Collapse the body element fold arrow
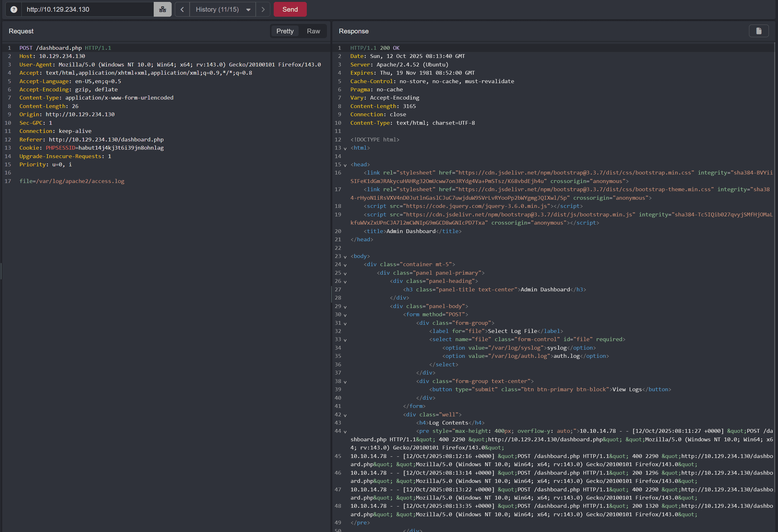778x532 pixels. pyautogui.click(x=345, y=257)
